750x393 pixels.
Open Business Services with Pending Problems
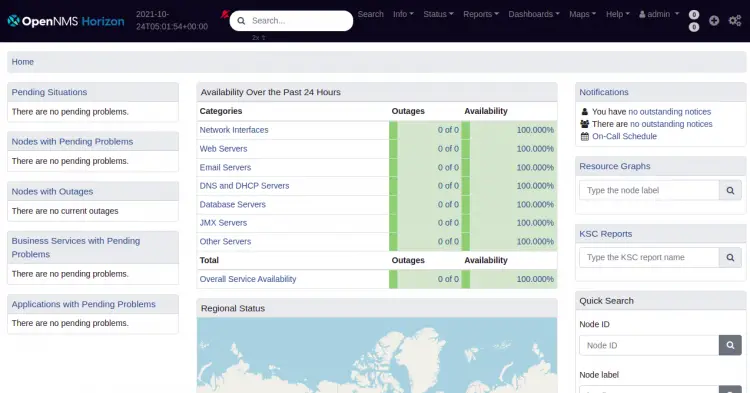tap(76, 248)
